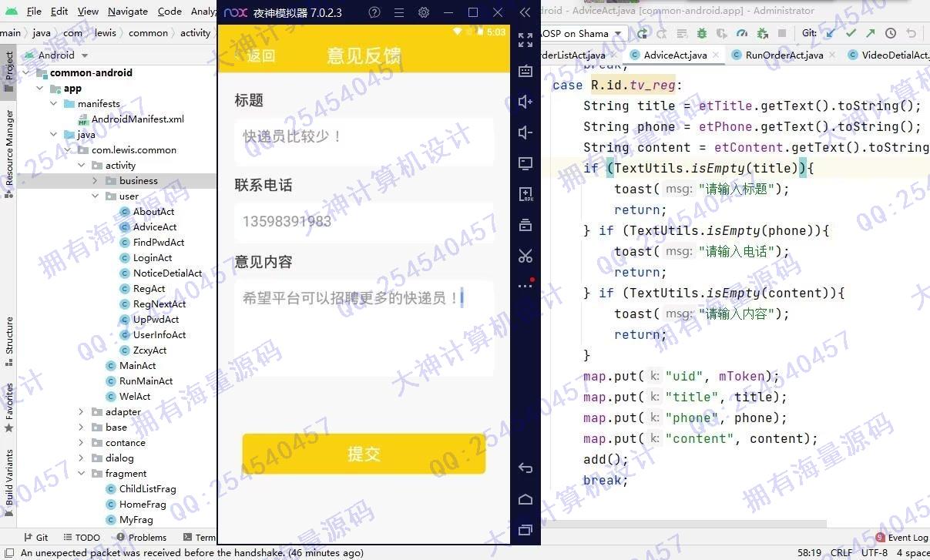
Task: Click the 联系电话 phone input field
Action: [x=364, y=222]
